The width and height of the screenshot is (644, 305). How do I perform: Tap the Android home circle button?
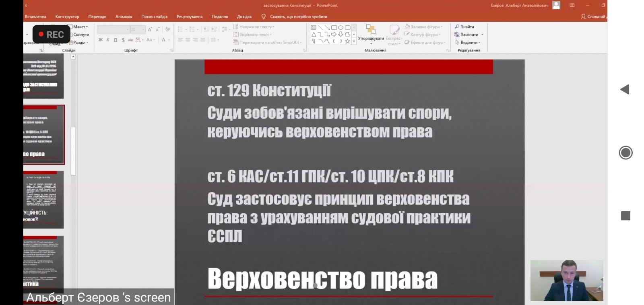(x=625, y=153)
